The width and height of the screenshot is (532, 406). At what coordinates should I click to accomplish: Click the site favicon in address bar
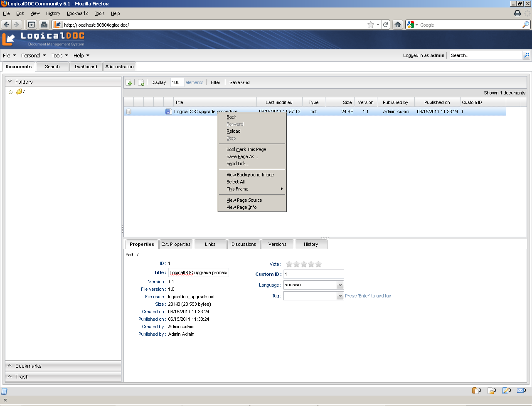tap(58, 25)
